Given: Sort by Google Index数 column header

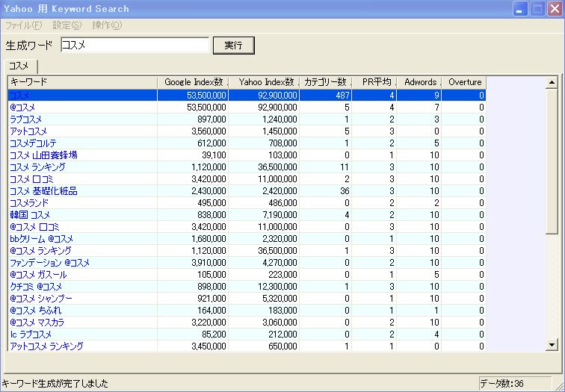Looking at the screenshot, I should coord(193,82).
